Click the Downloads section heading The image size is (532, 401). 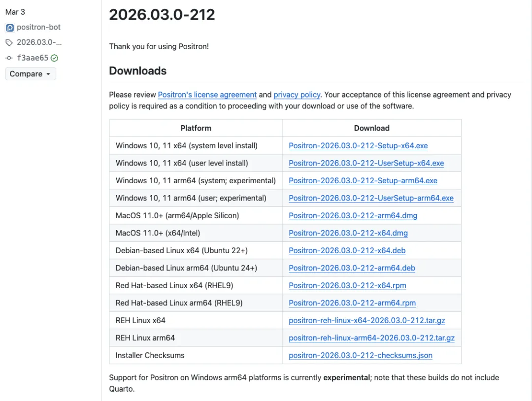pyautogui.click(x=138, y=71)
